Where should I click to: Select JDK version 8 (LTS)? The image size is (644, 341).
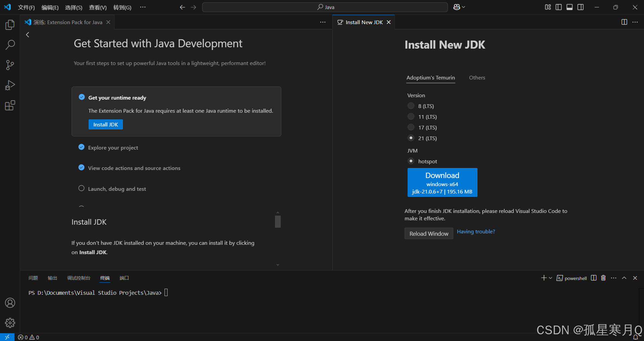[411, 106]
